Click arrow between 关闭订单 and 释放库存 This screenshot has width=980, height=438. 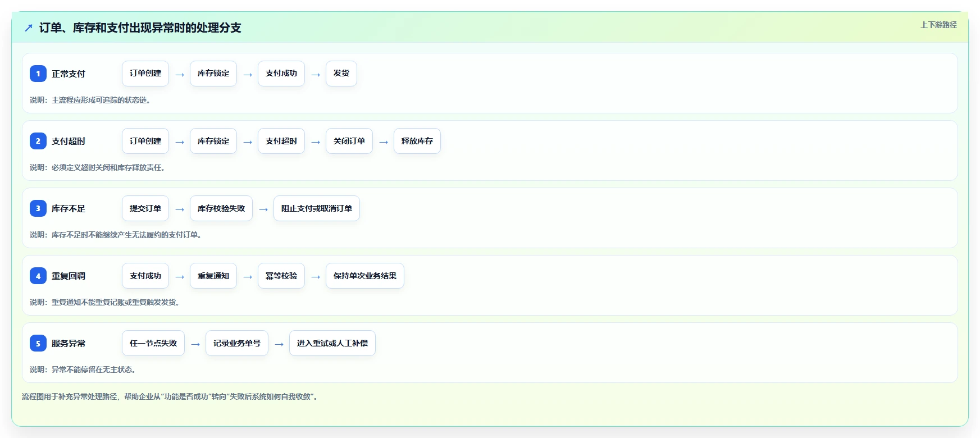(384, 142)
